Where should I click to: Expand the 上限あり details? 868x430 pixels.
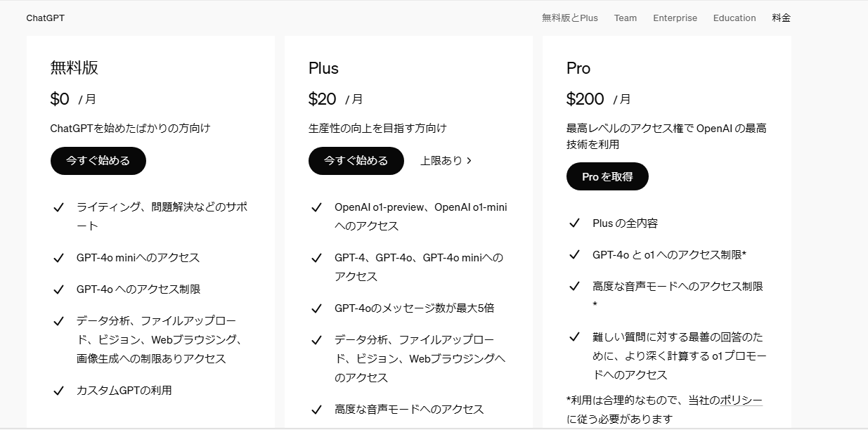coord(446,160)
